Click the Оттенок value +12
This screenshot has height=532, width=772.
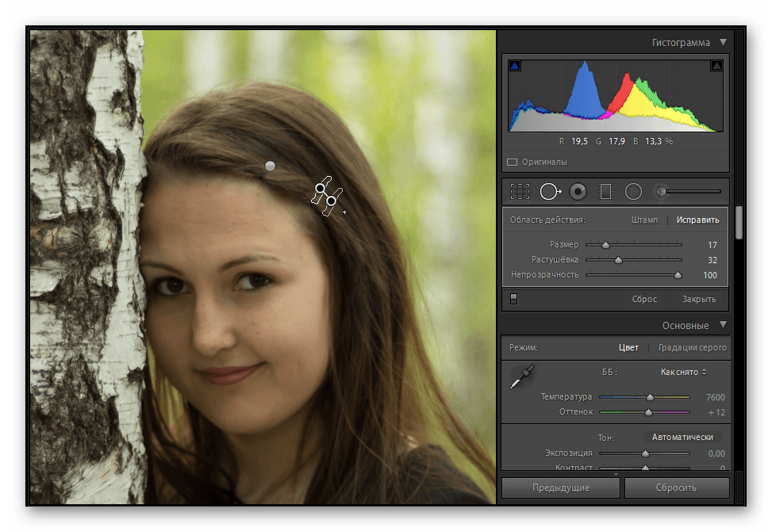tap(716, 412)
